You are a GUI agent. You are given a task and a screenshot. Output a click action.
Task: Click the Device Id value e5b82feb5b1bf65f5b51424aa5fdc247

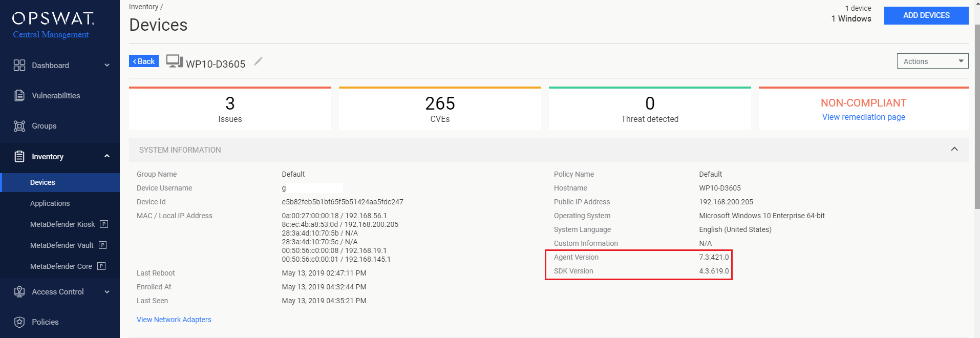coord(342,202)
